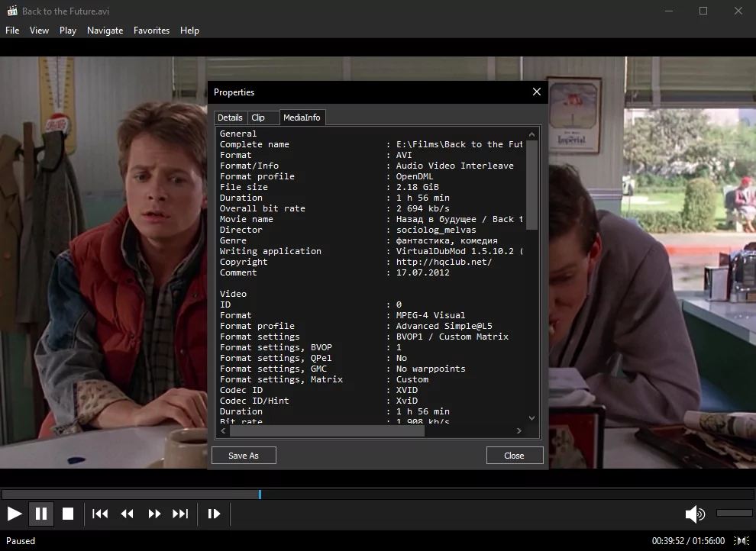Image resolution: width=756 pixels, height=551 pixels.
Task: Click the Play button in playback controls
Action: (x=15, y=514)
